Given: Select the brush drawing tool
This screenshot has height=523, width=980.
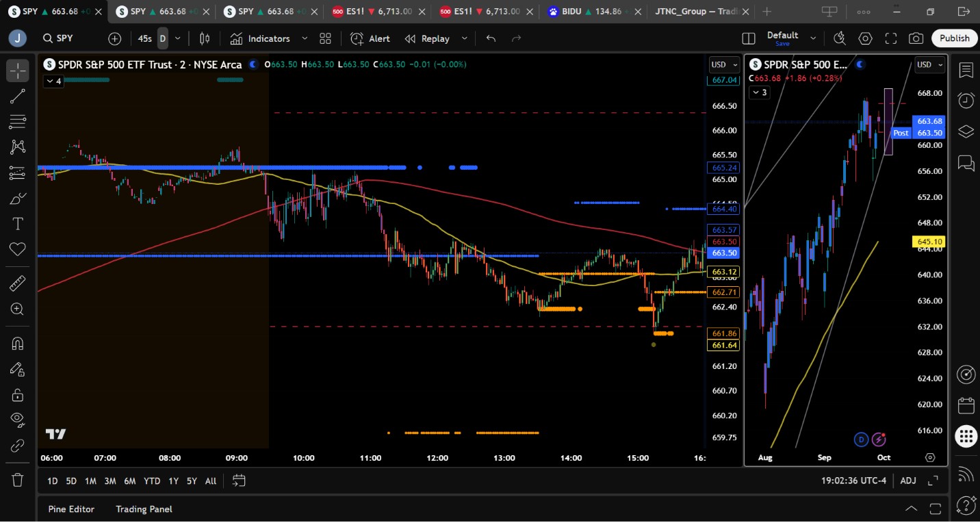Looking at the screenshot, I should click(18, 199).
